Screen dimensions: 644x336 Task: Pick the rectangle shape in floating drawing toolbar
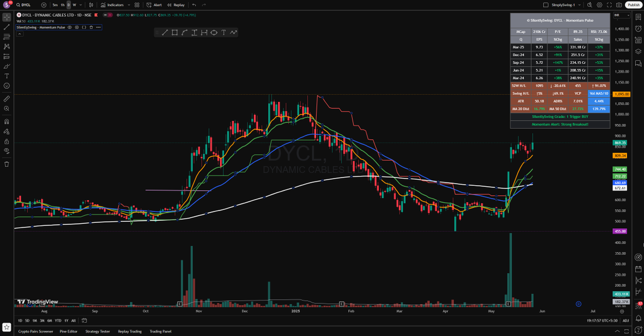coord(174,33)
